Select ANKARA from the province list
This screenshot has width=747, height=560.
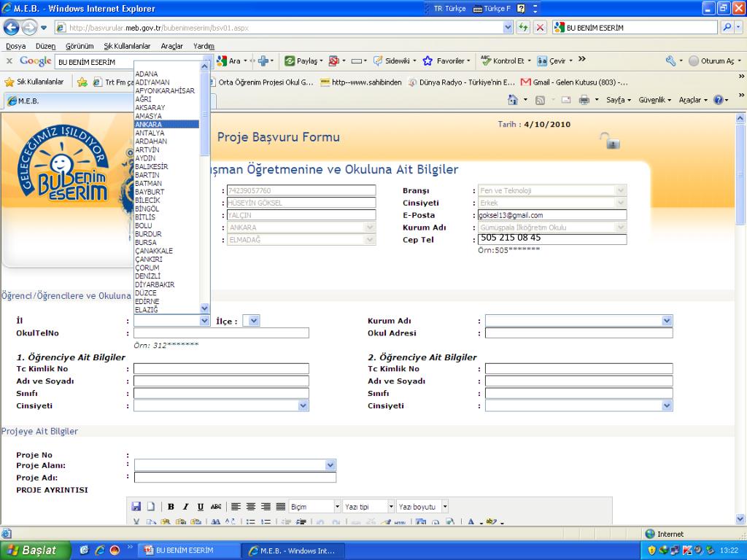click(167, 124)
